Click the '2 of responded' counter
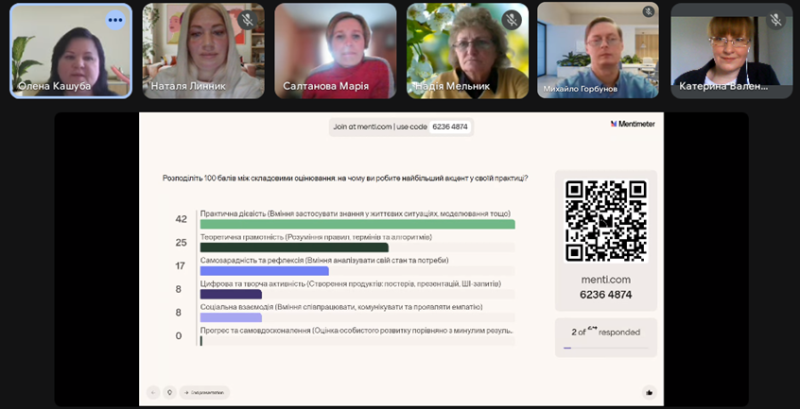 coord(605,331)
